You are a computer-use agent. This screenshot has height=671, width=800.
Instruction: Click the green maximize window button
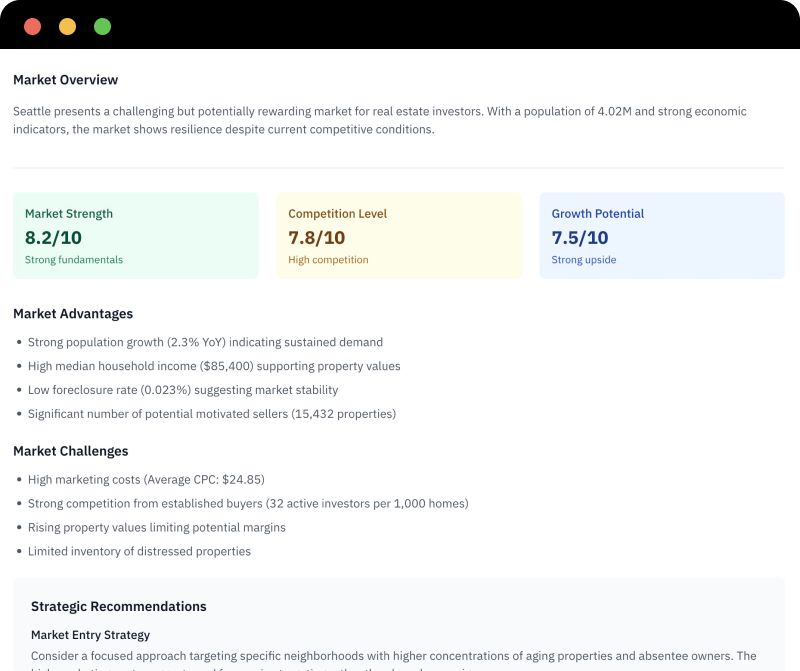102,27
